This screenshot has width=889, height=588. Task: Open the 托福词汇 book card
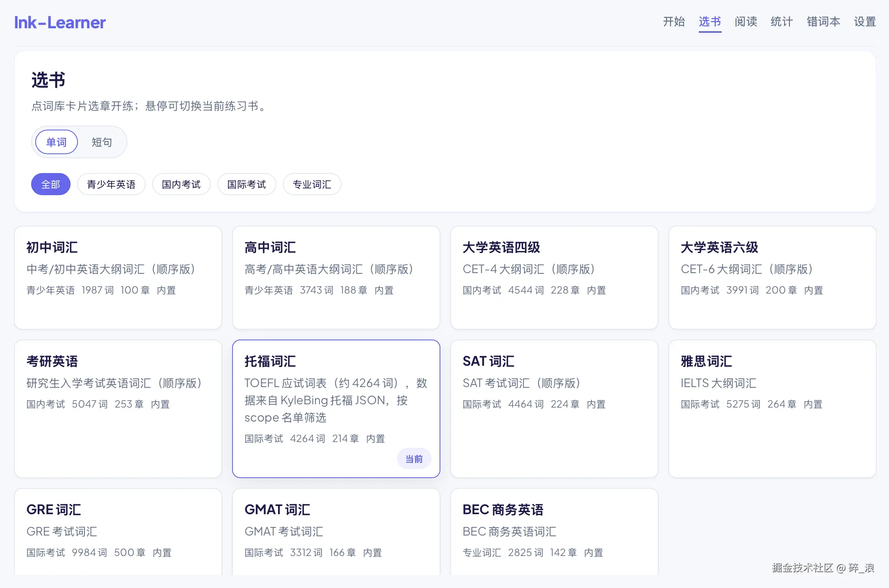336,409
